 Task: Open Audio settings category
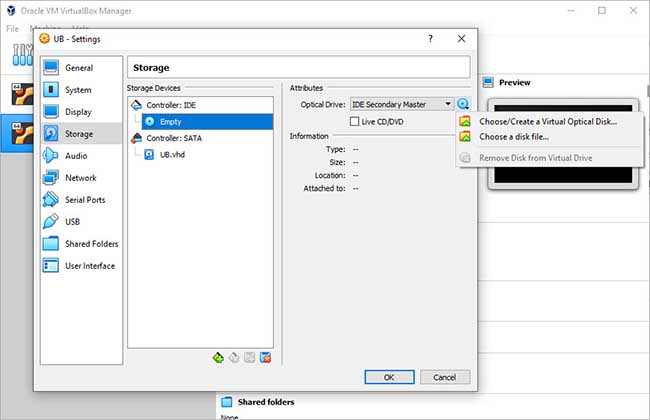pos(81,156)
